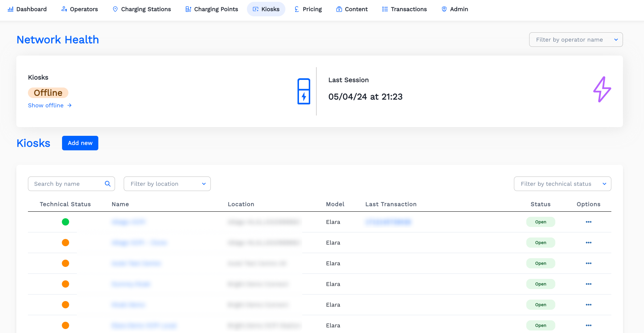Viewport: 644px width, 333px height.
Task: Go to the Dashboard tab
Action: coord(27,9)
